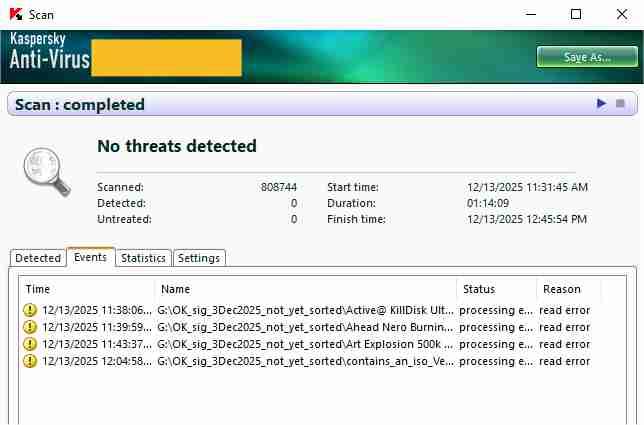
Task: Click the contains_an_iso file path
Action: point(305,361)
